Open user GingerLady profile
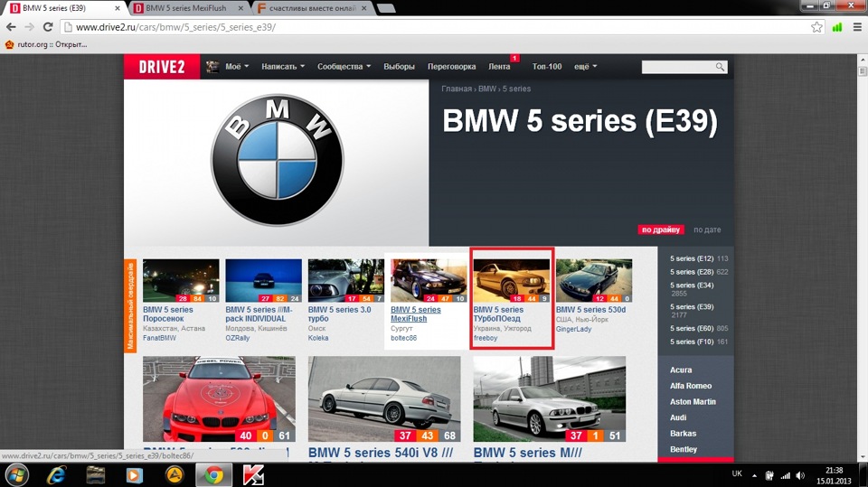The height and width of the screenshot is (487, 868). click(573, 329)
